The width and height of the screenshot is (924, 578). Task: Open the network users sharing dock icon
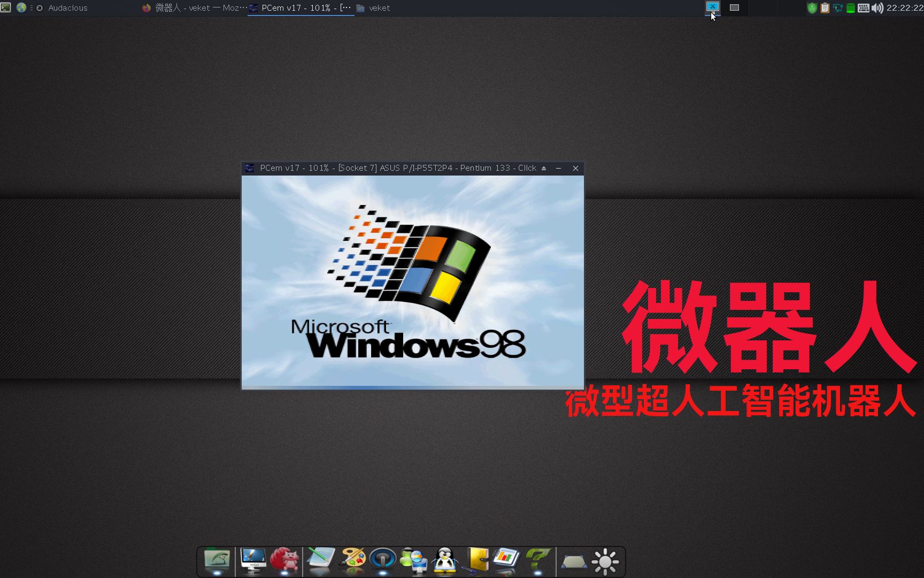[414, 561]
